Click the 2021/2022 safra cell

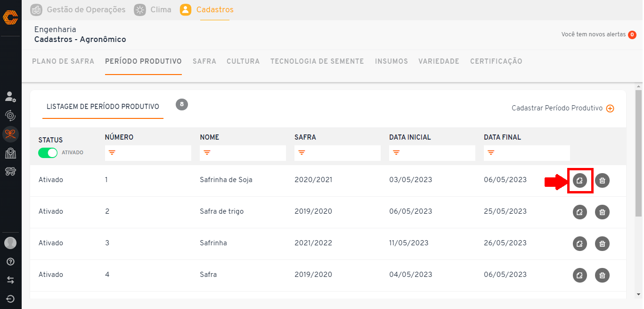(313, 243)
